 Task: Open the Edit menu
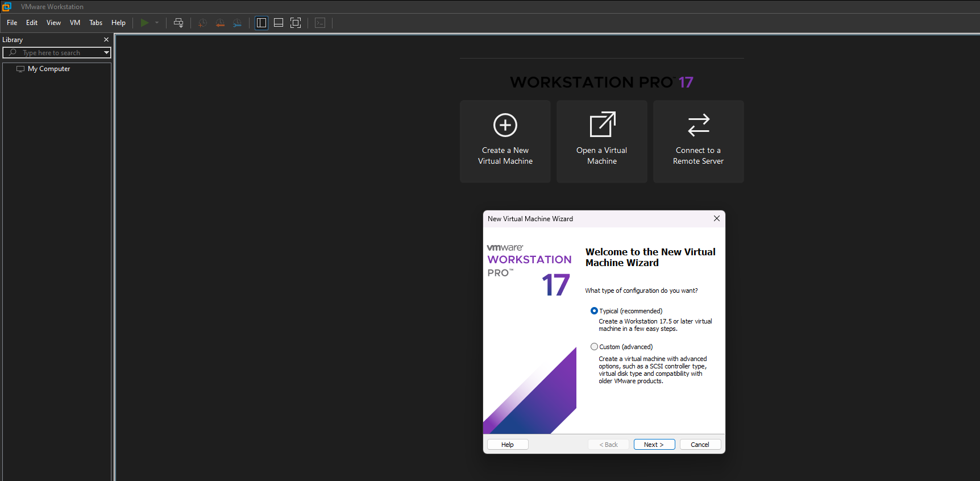click(32, 23)
